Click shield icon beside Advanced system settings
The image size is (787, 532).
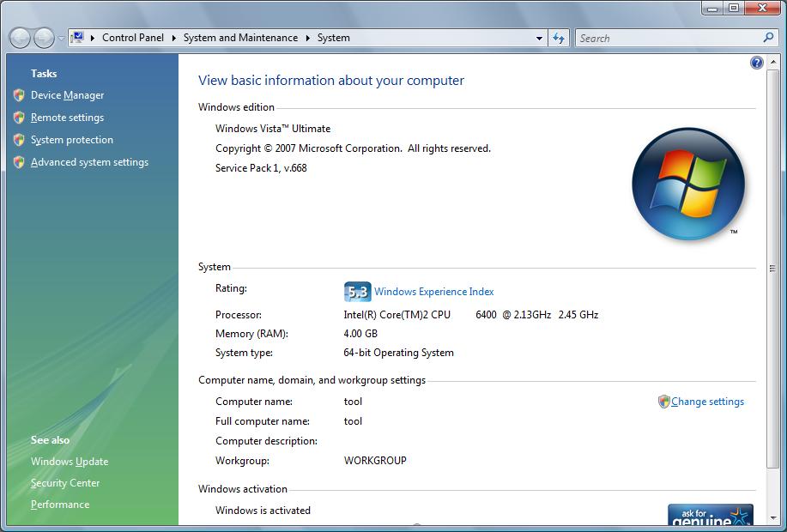tap(19, 162)
